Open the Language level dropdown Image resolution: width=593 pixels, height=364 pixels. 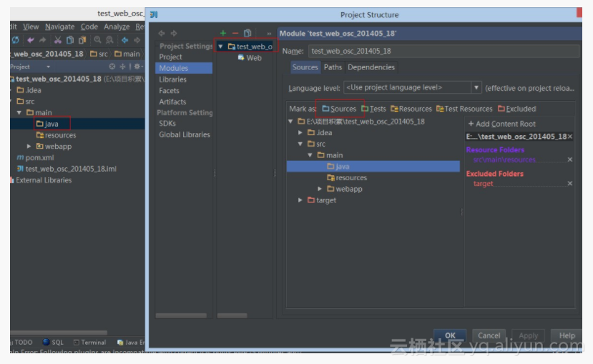pyautogui.click(x=476, y=88)
